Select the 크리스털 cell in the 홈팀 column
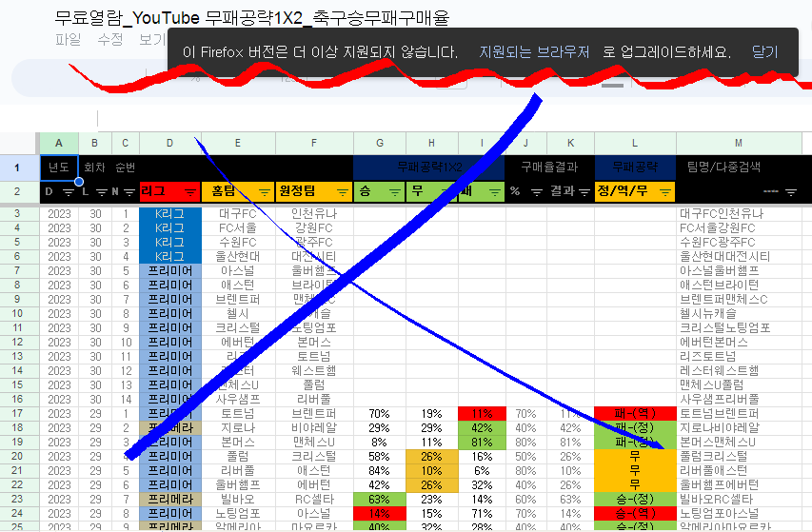Viewport: 812px width, 532px height. click(x=238, y=327)
